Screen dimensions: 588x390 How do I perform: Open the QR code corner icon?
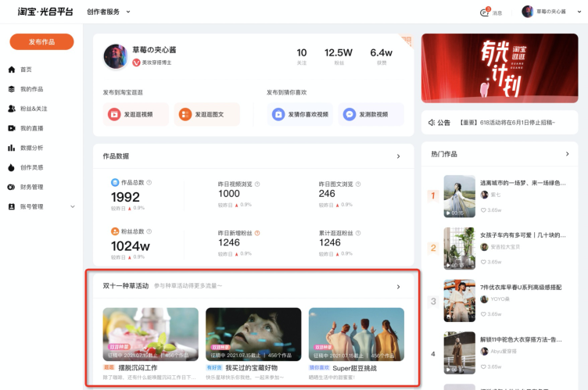click(407, 40)
